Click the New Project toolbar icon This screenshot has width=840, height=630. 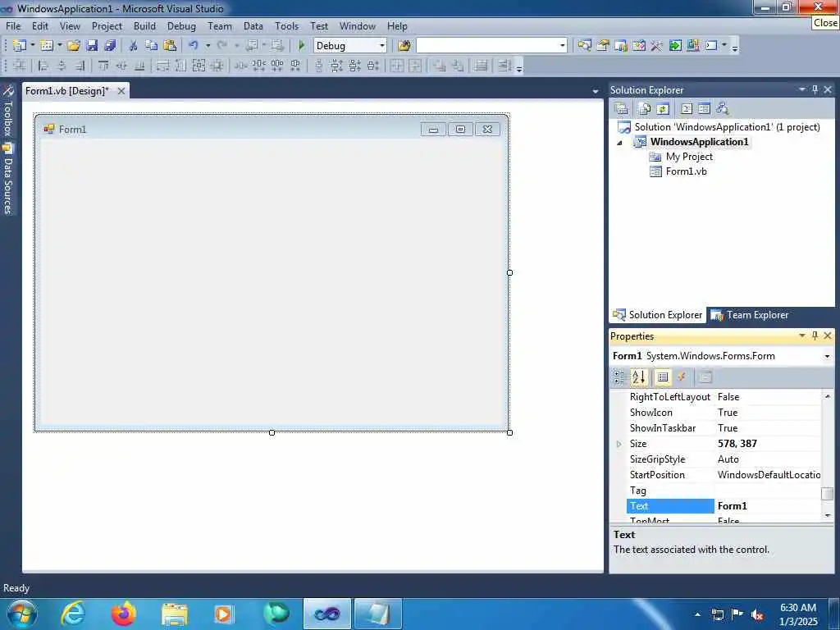20,46
